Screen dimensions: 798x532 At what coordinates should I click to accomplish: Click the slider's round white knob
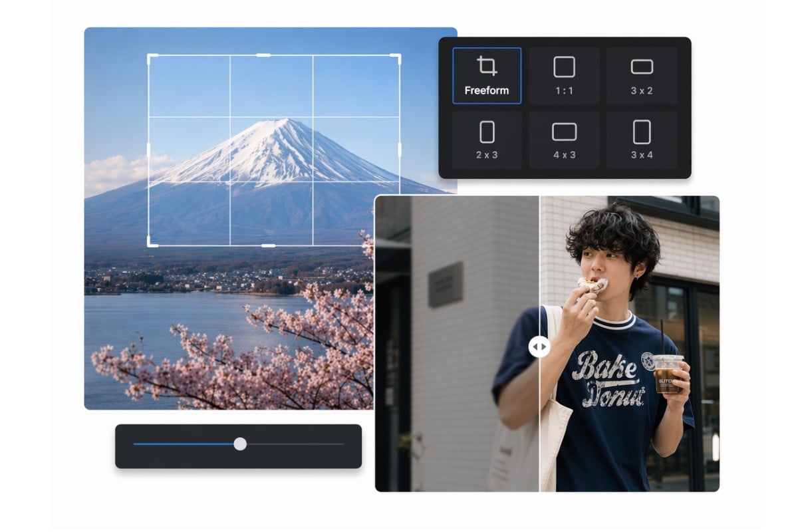(240, 444)
